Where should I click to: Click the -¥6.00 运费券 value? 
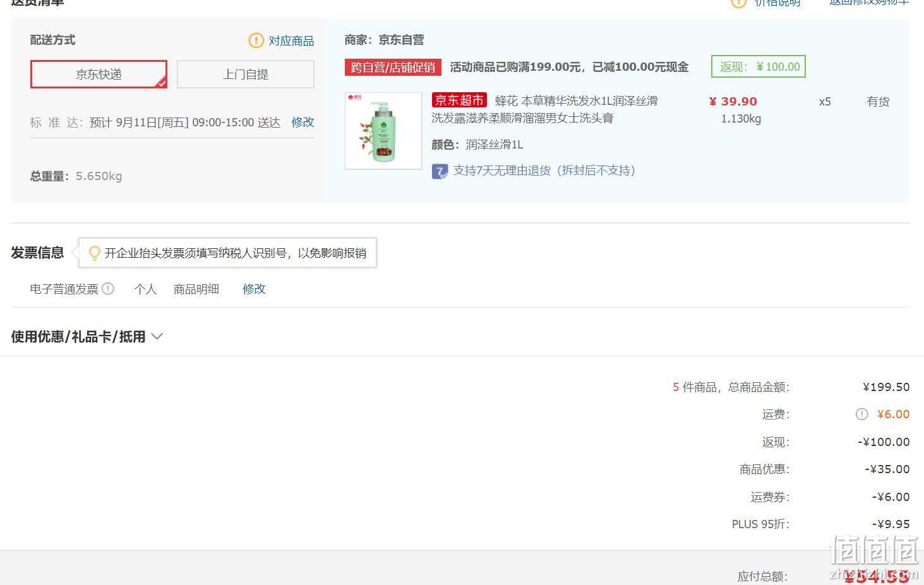[x=891, y=497]
